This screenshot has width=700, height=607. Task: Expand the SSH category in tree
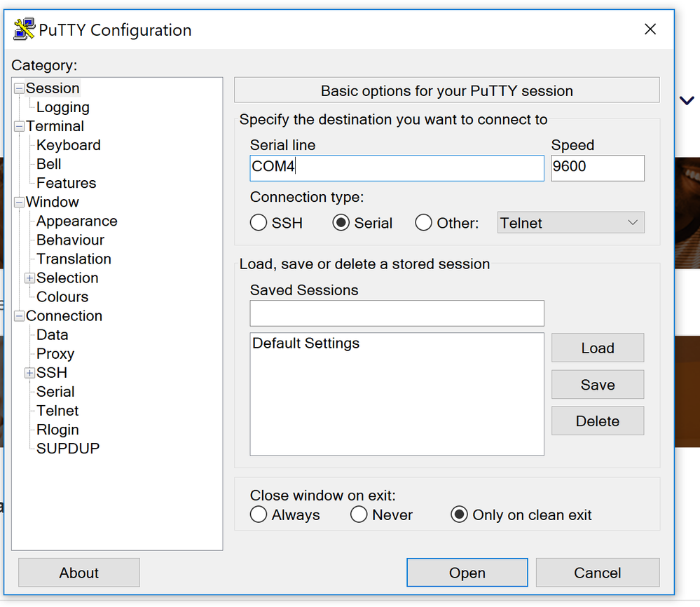(x=30, y=373)
